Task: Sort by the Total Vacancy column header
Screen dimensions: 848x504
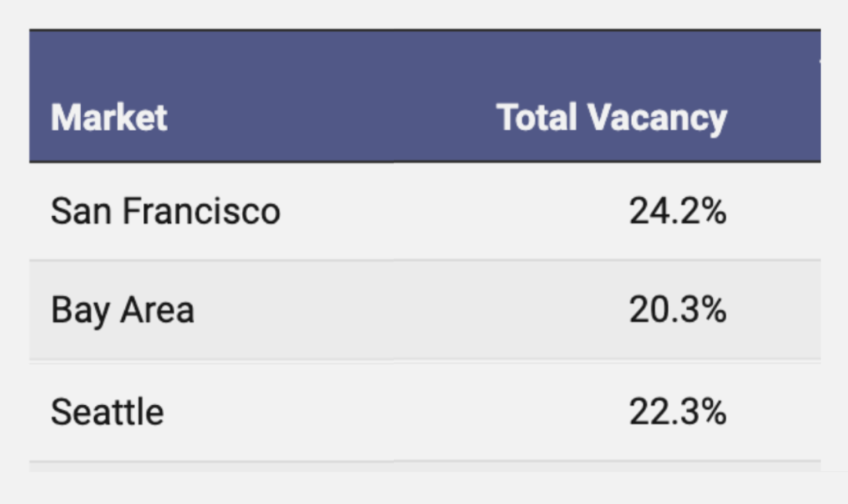Action: point(612,117)
